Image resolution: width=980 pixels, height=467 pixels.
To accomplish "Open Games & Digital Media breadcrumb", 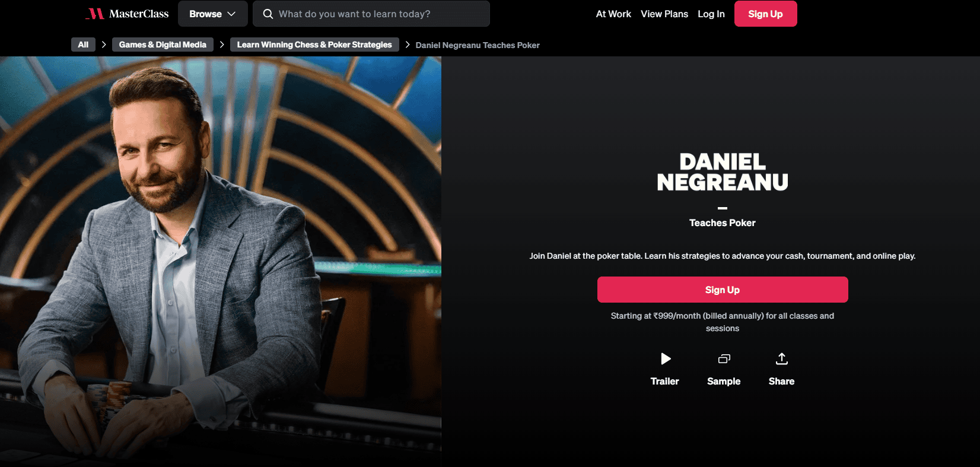I will coord(163,45).
